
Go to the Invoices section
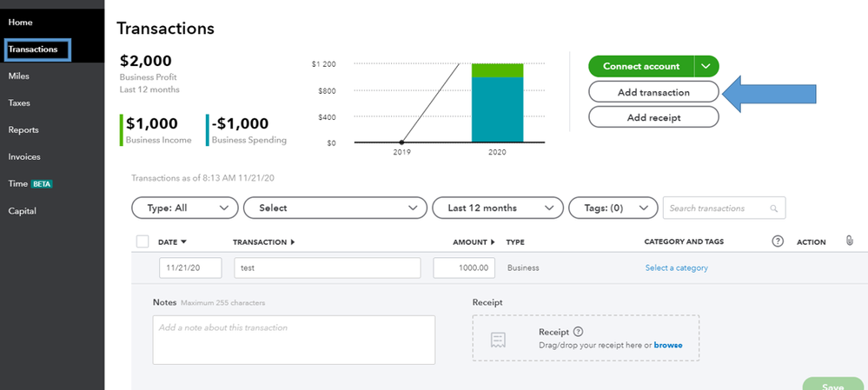[24, 157]
